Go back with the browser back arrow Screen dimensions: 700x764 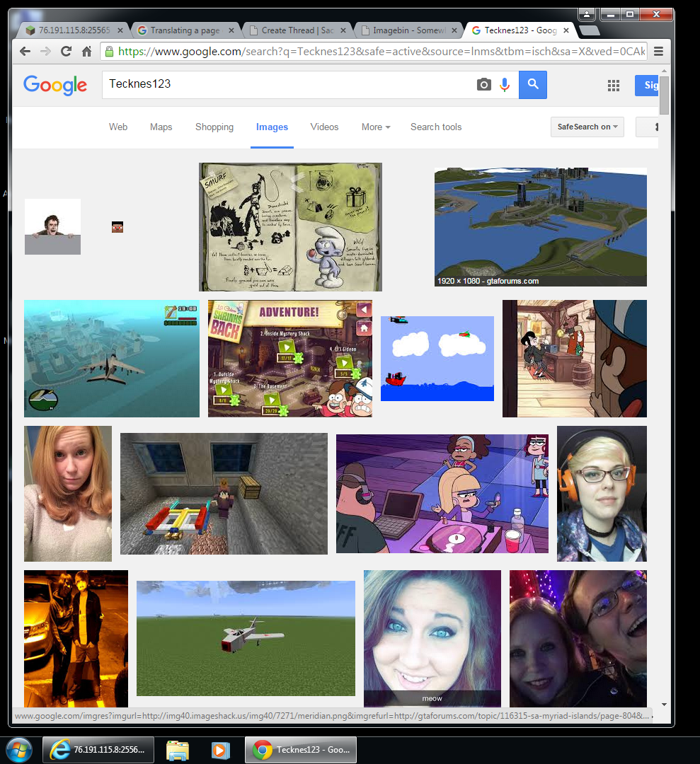[x=25, y=51]
